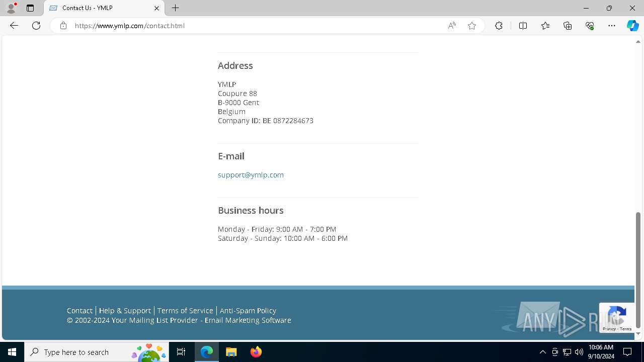
Task: Minimize the browser window
Action: (586, 8)
